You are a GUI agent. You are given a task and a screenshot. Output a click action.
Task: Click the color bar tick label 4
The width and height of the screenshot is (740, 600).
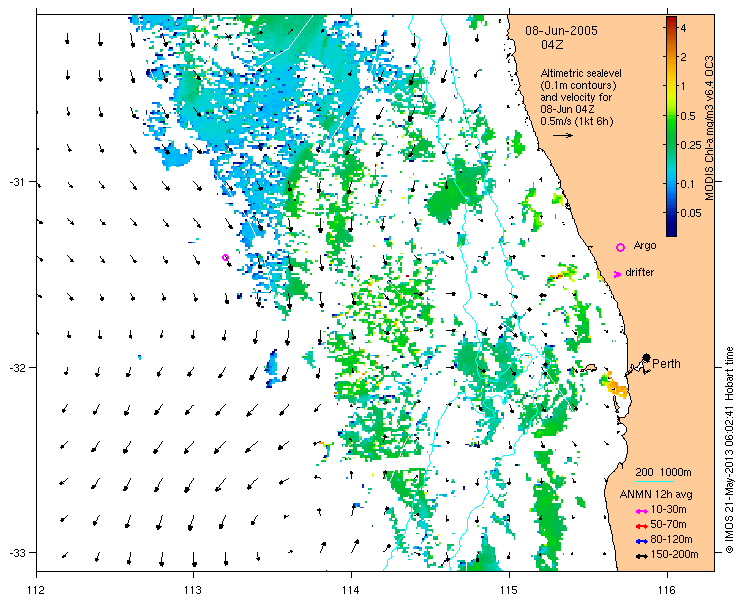(683, 28)
